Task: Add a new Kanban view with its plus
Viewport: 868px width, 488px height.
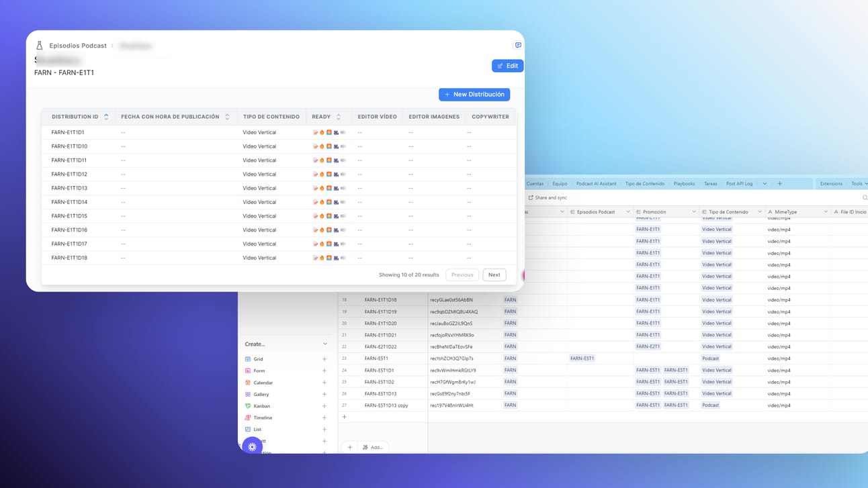Action: click(x=324, y=406)
